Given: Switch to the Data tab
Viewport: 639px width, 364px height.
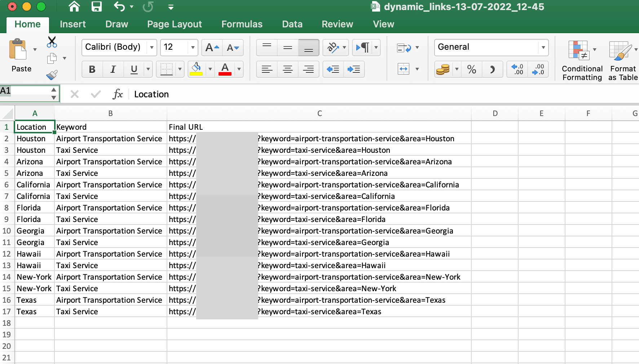Looking at the screenshot, I should [x=292, y=24].
